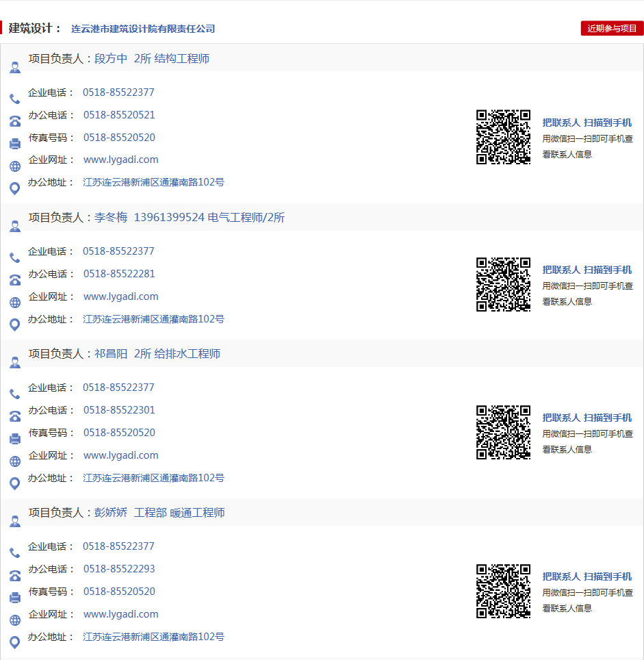Click 企业电话 0518-85522377 in 祁昌阳 section

pyautogui.click(x=118, y=388)
